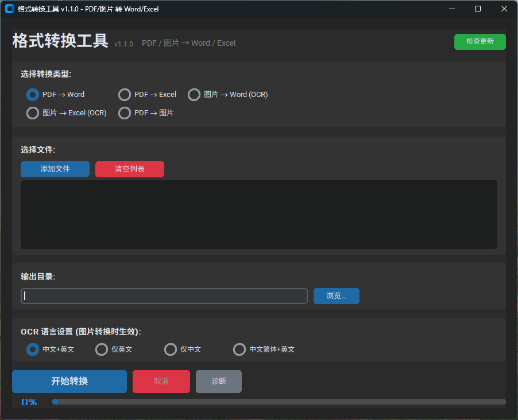
Task: Select 中文繁体+英文 OCR language
Action: (264, 349)
